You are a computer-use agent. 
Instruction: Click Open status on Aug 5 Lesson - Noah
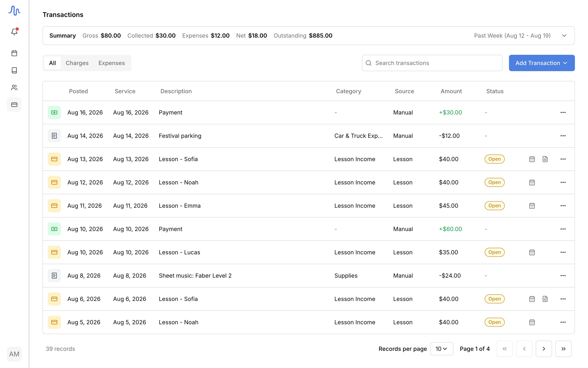(x=494, y=322)
